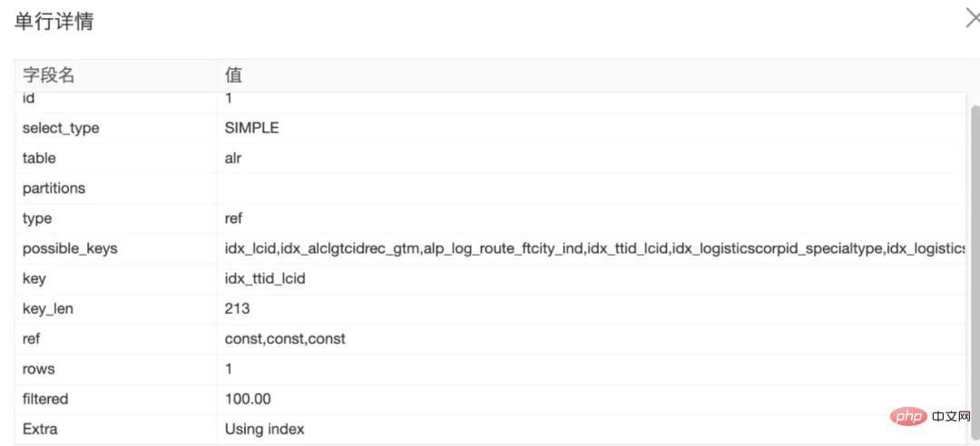Screen dimensions: 980x446
Task: Click the 100.00 filtered value
Action: [248, 399]
